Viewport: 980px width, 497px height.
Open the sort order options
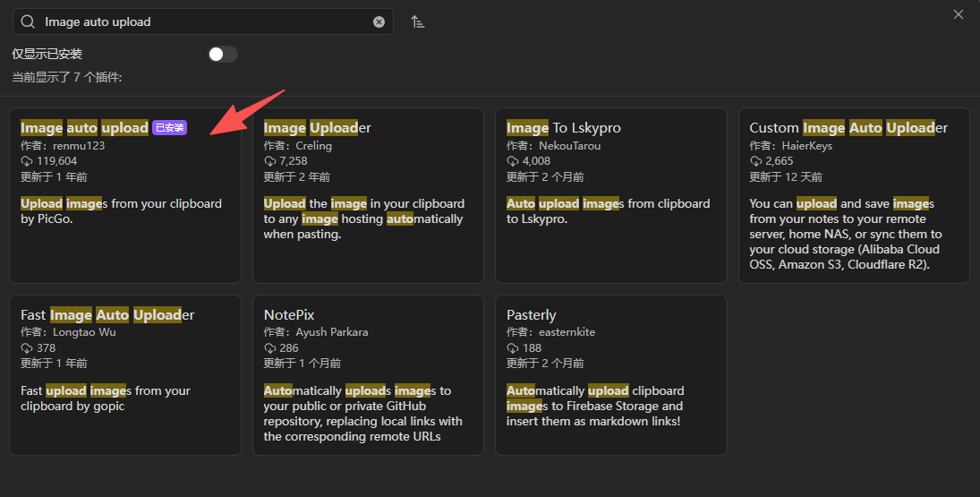tap(417, 21)
